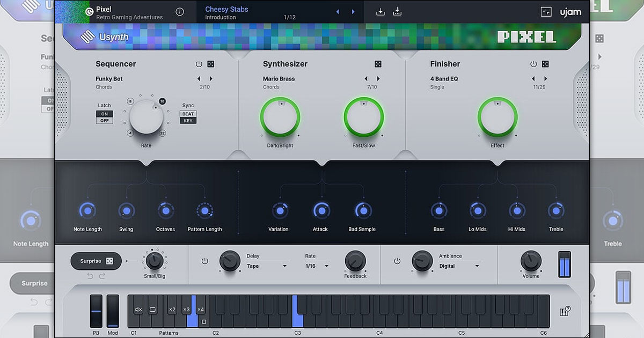Open the Ambience Digital dropdown
The height and width of the screenshot is (338, 644).
[459, 266]
